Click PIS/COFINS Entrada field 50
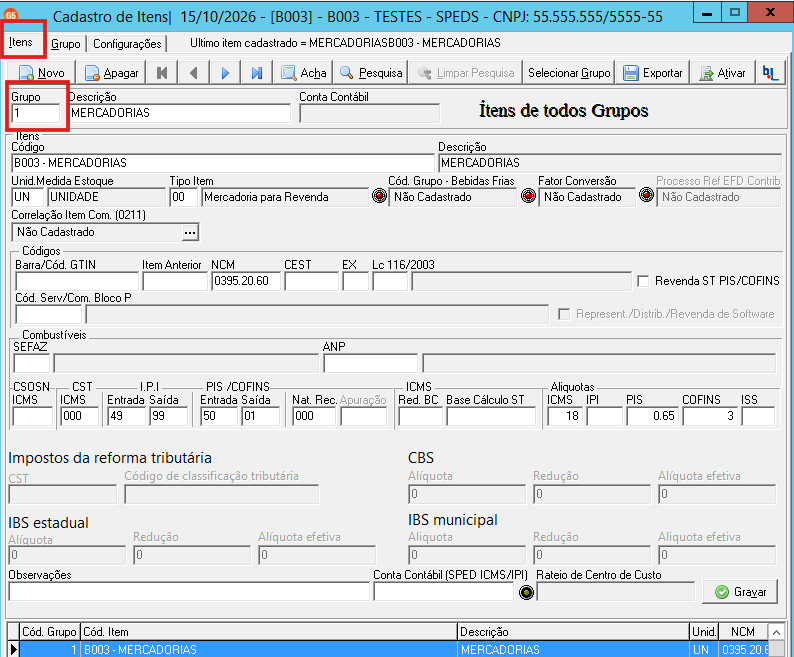Viewport: 794px width, 657px height. (x=219, y=416)
